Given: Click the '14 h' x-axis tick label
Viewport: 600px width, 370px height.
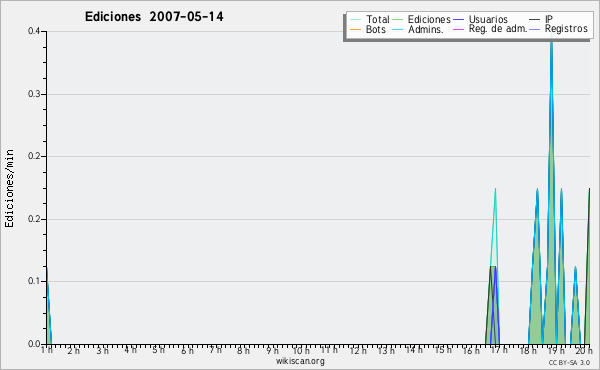Looking at the screenshot, I should point(414,350).
